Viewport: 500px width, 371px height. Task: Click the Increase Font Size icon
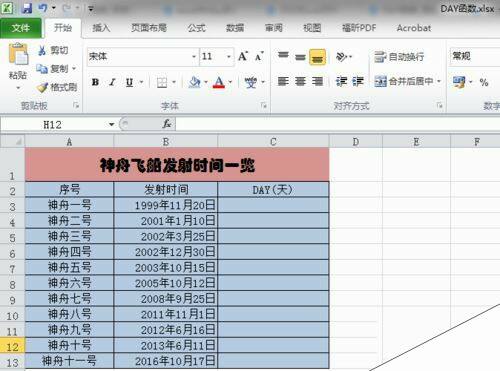tap(243, 56)
